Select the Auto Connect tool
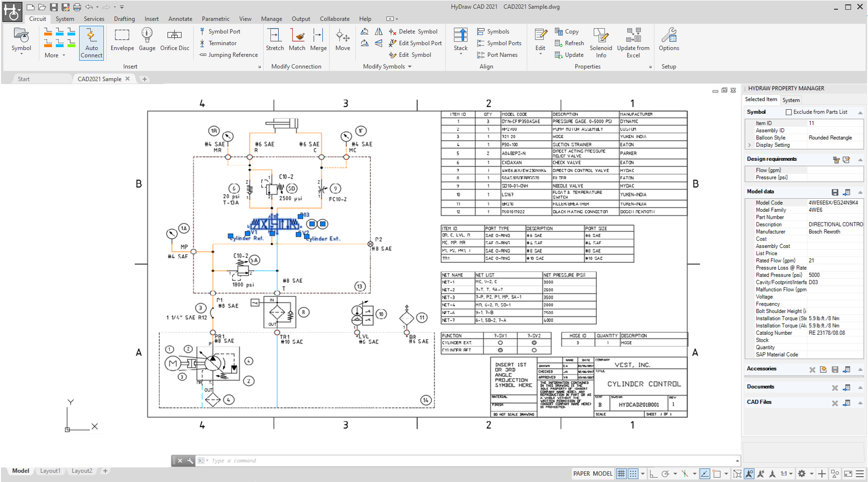This screenshot has width=868, height=482. coord(91,43)
